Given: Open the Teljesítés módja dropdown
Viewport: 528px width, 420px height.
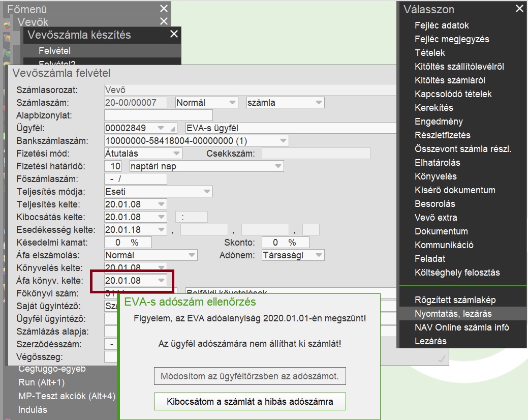Looking at the screenshot, I should tap(207, 192).
